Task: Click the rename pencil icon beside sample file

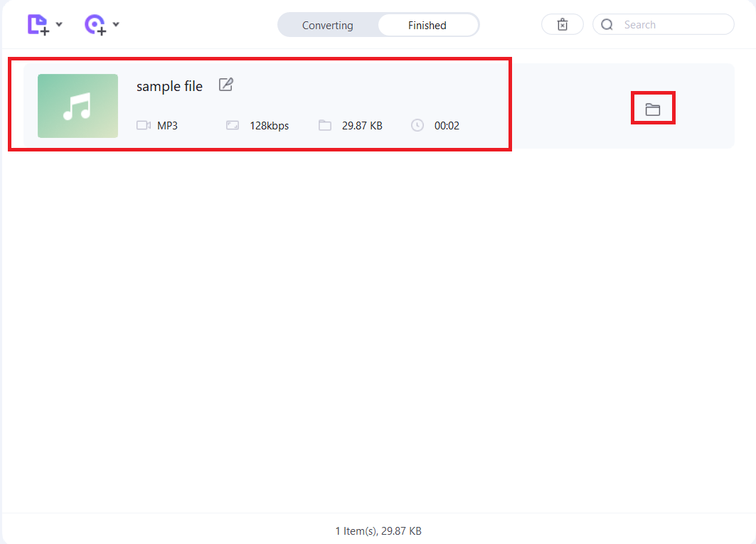Action: [225, 85]
